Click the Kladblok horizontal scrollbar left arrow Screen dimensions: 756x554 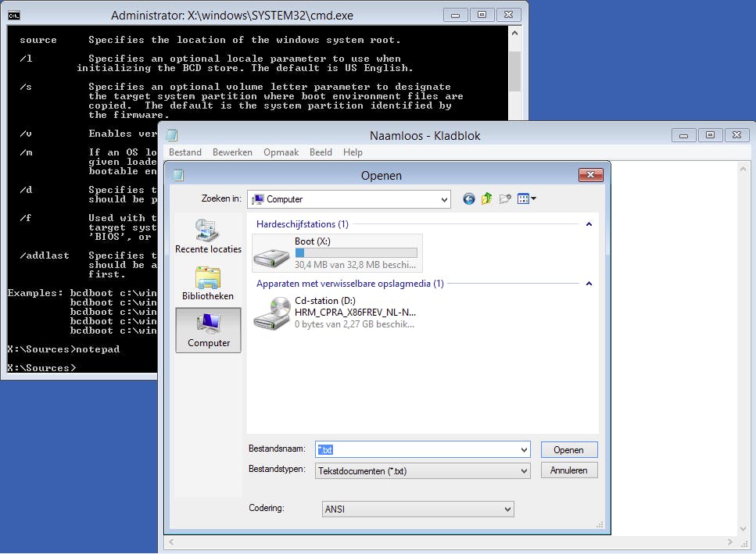(x=171, y=542)
